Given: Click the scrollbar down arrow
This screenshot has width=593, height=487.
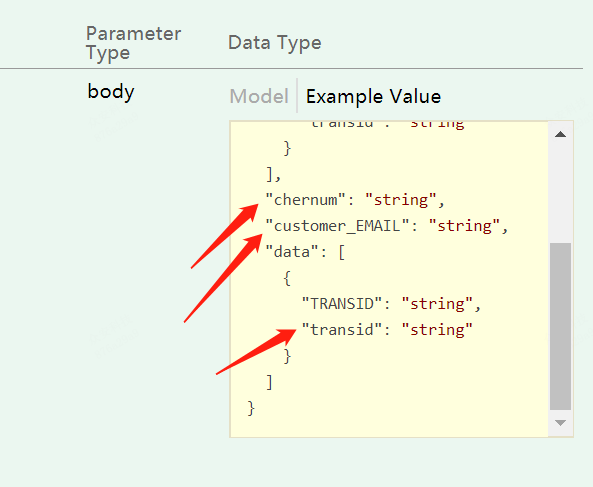Looking at the screenshot, I should (x=560, y=423).
